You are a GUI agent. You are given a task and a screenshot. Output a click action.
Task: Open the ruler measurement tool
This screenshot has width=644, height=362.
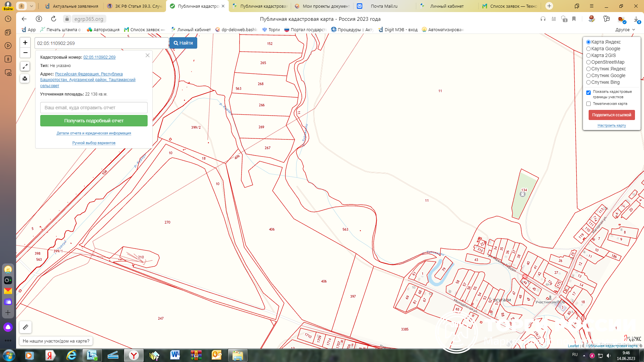coord(25,327)
